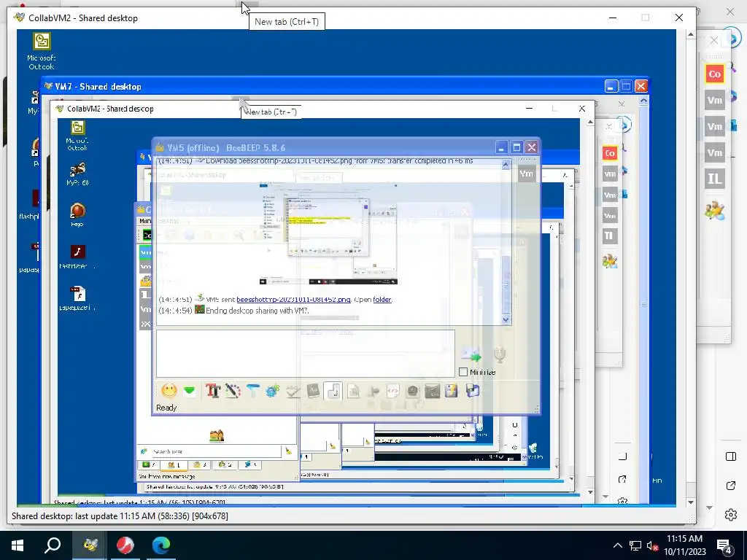Image resolution: width=747 pixels, height=560 pixels.
Task: Click the larger open-external-link icon above settings gear
Action: click(x=731, y=486)
